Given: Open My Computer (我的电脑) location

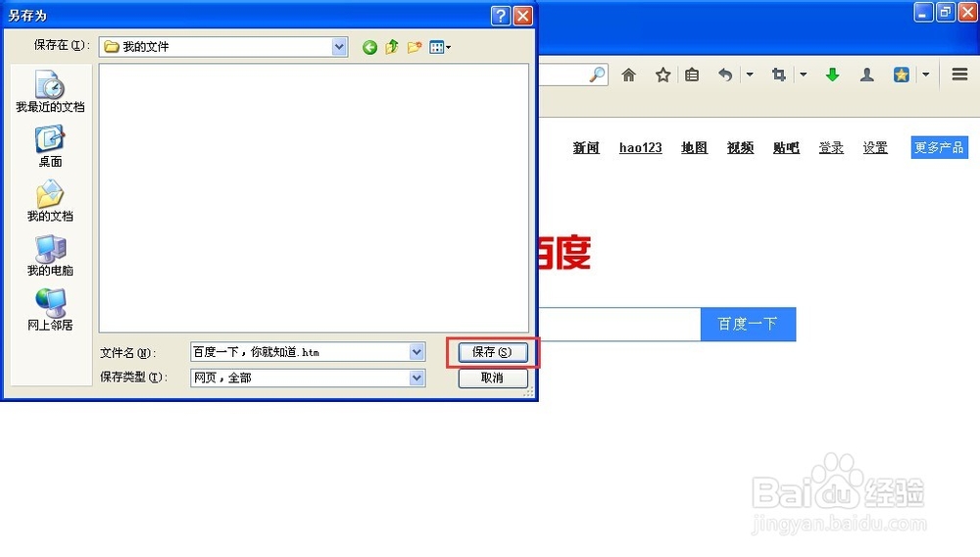Looking at the screenshot, I should coord(50,255).
